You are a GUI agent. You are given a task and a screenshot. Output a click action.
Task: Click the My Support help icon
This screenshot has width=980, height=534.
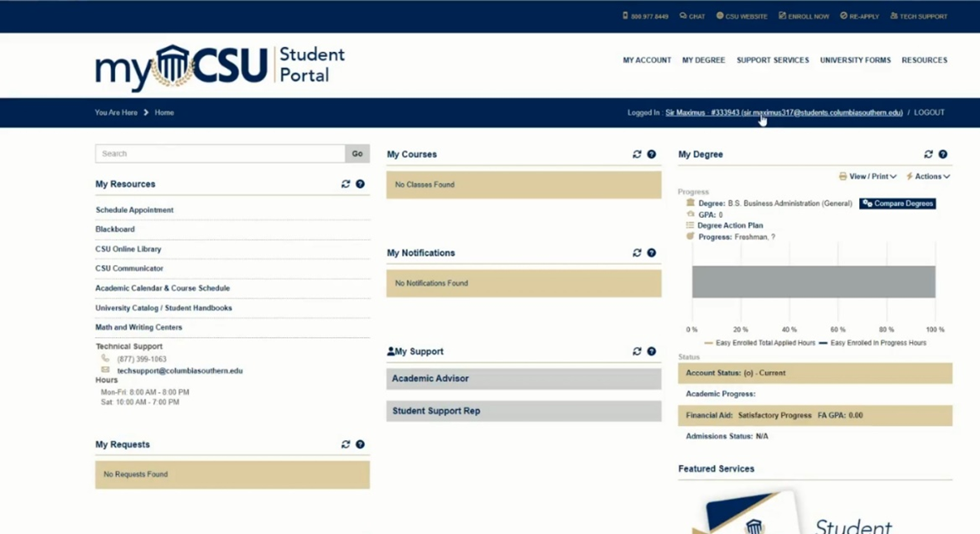(651, 352)
